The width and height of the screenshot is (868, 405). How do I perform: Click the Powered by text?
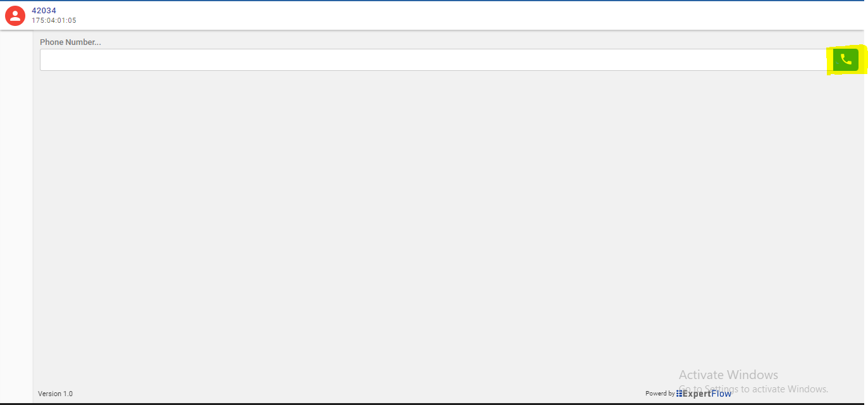click(x=660, y=394)
